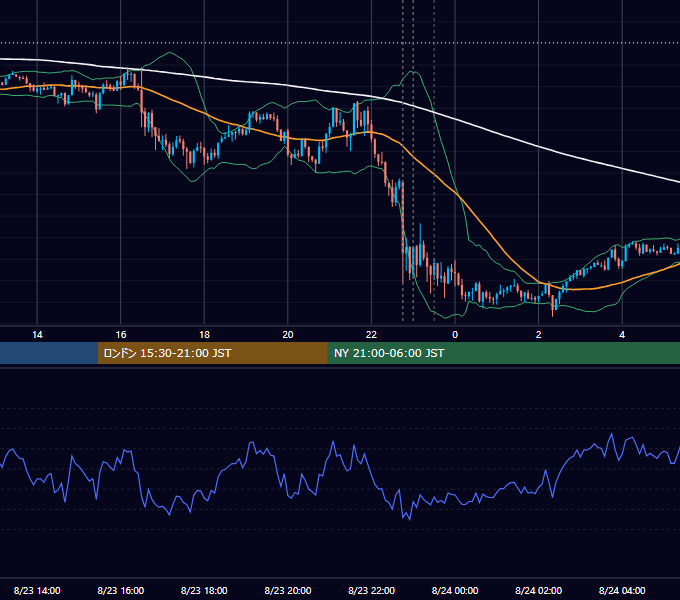
Task: Click the blue session bar before London
Action: (49, 353)
